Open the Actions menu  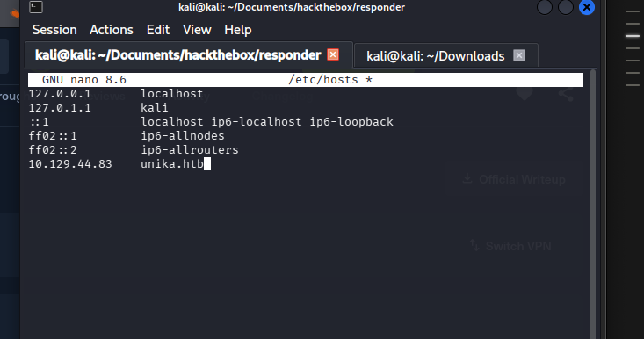(x=112, y=30)
